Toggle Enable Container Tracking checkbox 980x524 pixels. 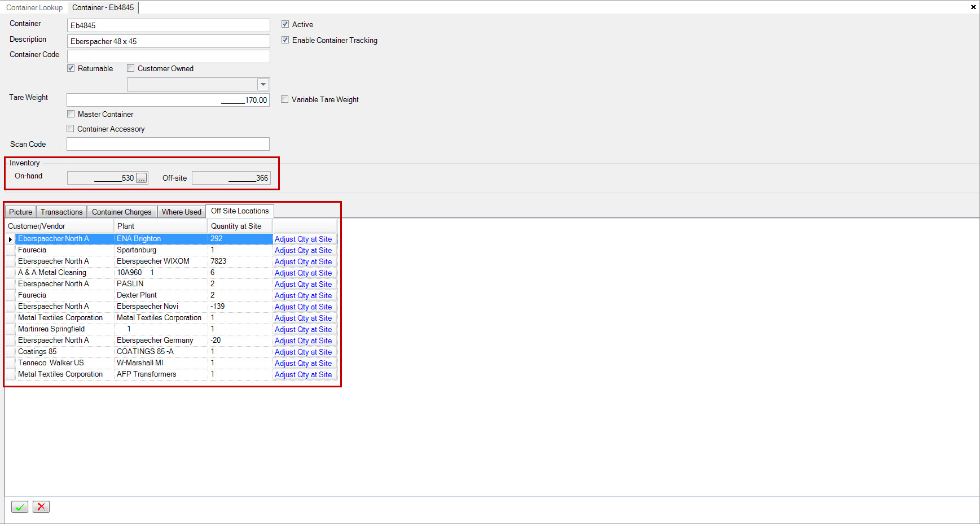[285, 40]
